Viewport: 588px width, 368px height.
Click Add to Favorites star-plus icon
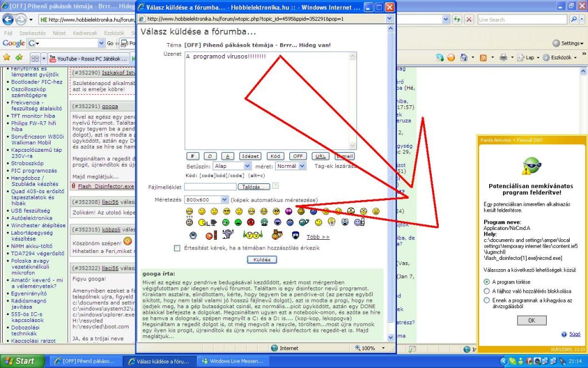coord(18,58)
